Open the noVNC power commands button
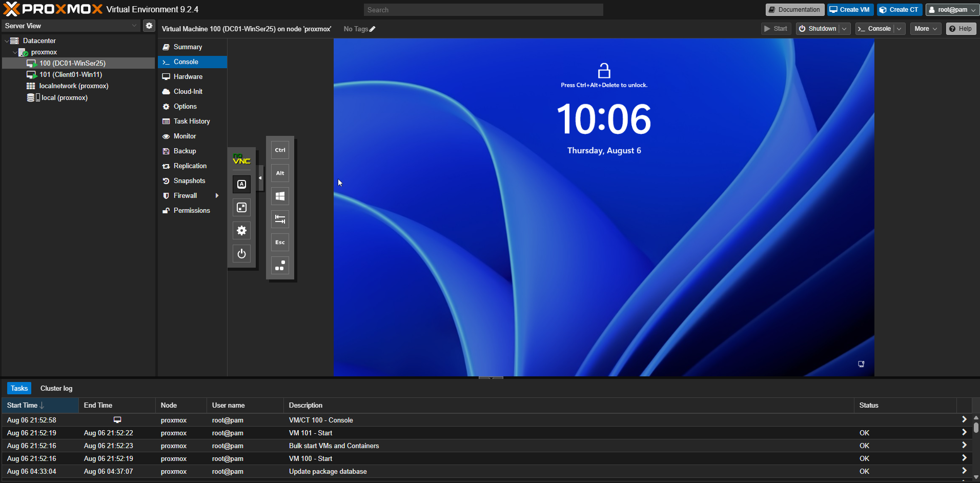Viewport: 980px width, 483px height. pyautogui.click(x=241, y=254)
